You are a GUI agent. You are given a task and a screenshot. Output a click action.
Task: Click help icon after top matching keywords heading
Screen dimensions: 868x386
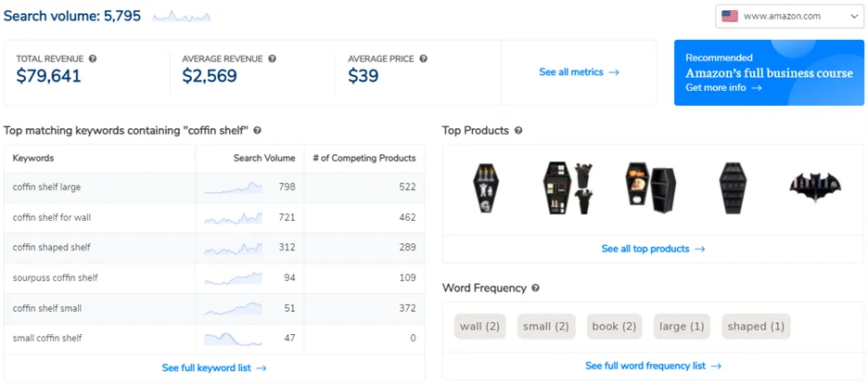click(x=258, y=131)
